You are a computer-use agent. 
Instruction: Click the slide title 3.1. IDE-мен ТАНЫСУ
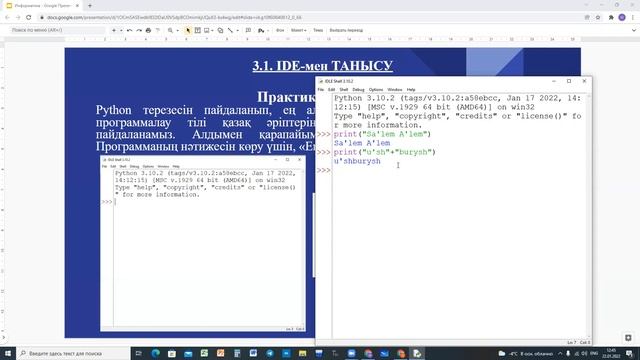tap(322, 66)
